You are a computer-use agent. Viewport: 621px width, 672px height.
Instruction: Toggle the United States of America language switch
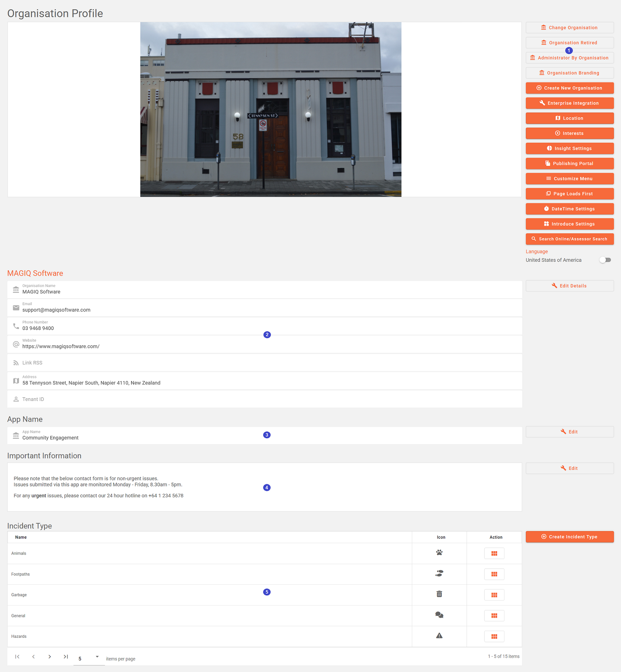point(605,260)
